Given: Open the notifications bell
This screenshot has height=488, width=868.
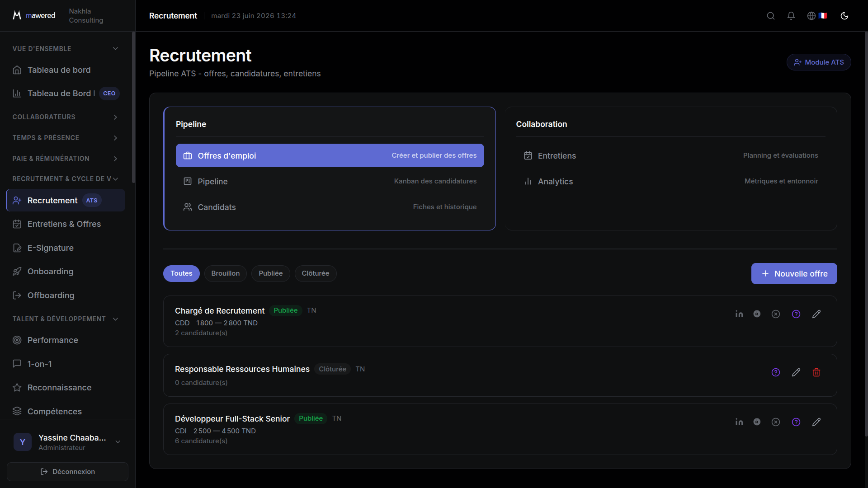Looking at the screenshot, I should pos(791,16).
